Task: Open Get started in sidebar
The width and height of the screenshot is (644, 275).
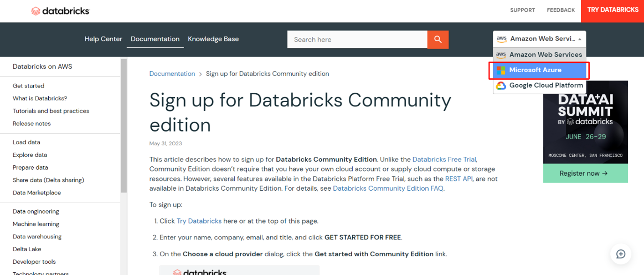Action: click(x=29, y=86)
